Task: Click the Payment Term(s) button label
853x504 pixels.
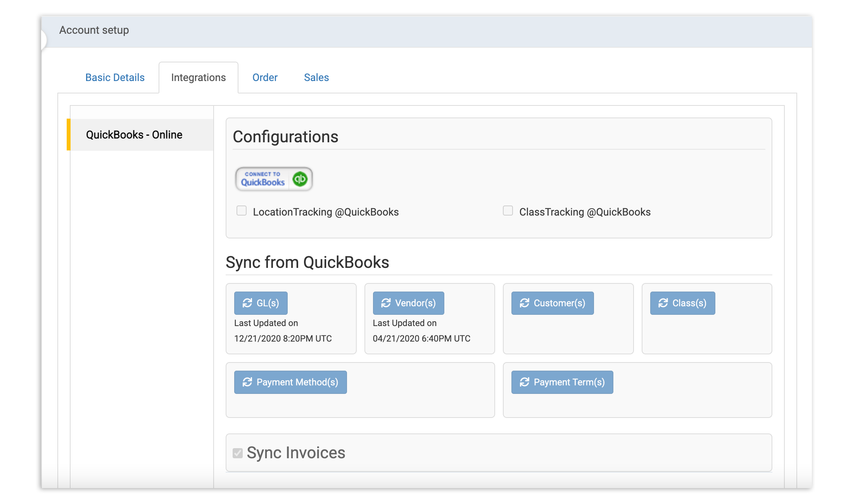Action: click(569, 382)
